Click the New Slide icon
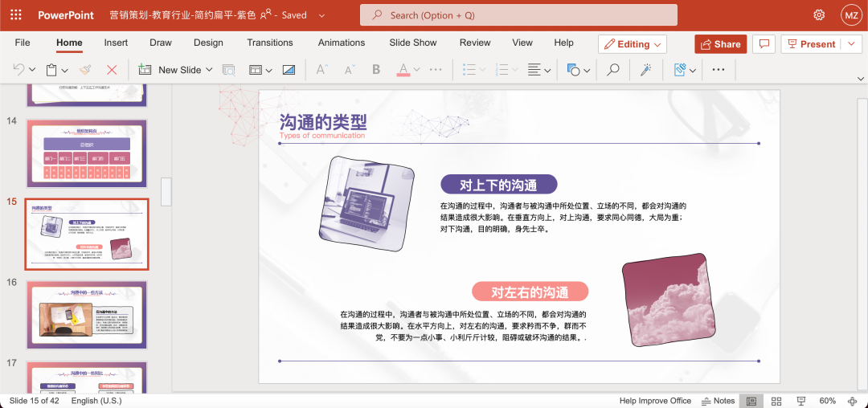 [x=145, y=70]
